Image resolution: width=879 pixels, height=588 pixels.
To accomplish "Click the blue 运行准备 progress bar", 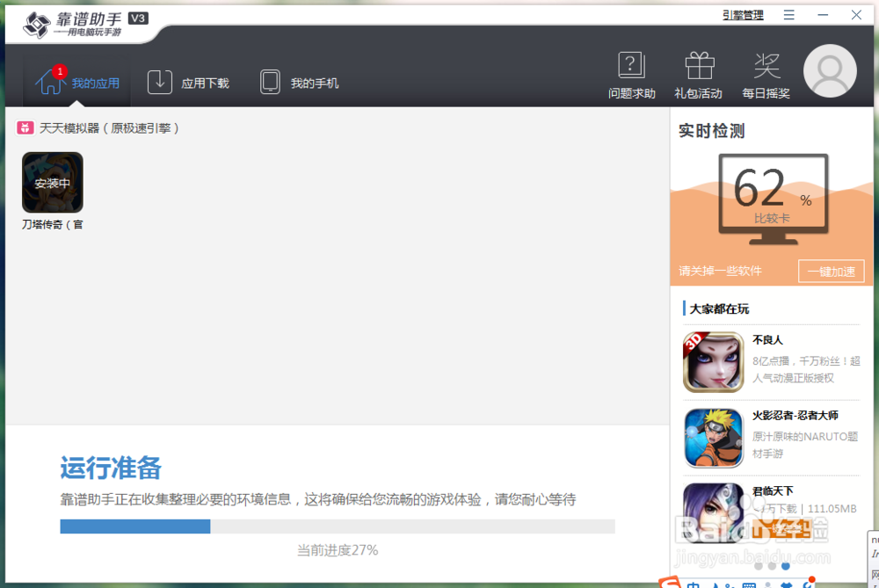I will click(338, 526).
